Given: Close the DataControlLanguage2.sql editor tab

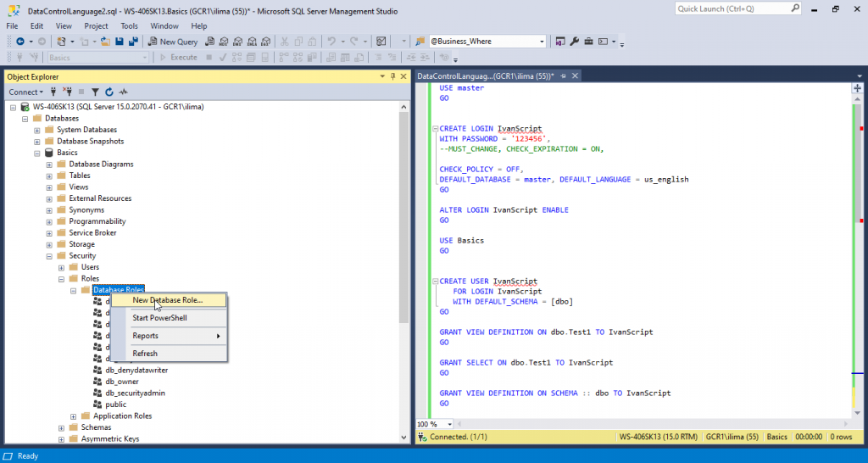Looking at the screenshot, I should 575,75.
